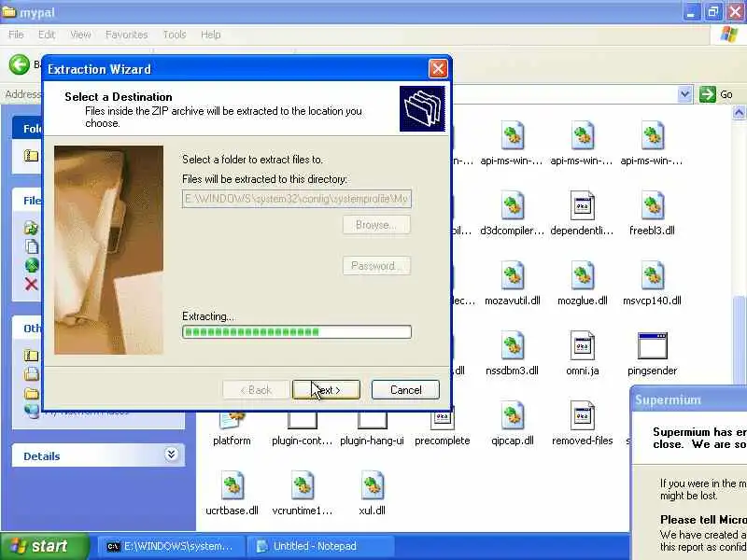747x560 pixels.
Task: Select the removed-files file icon
Action: tap(582, 415)
